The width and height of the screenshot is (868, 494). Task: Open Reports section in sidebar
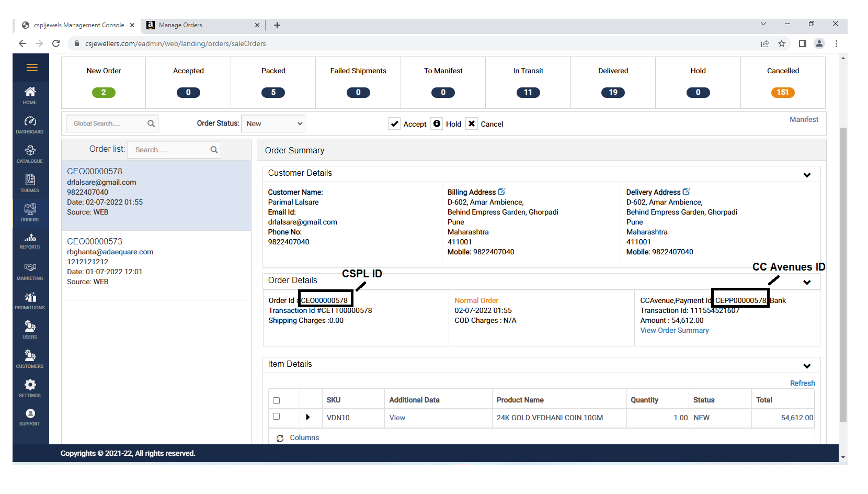click(x=30, y=241)
